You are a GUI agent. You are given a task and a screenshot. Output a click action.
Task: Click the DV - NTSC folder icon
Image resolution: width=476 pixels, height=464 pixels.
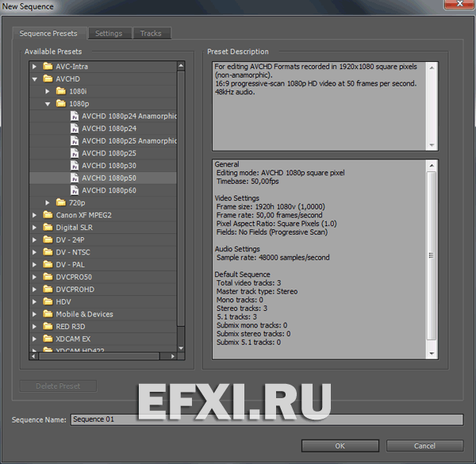[48, 252]
